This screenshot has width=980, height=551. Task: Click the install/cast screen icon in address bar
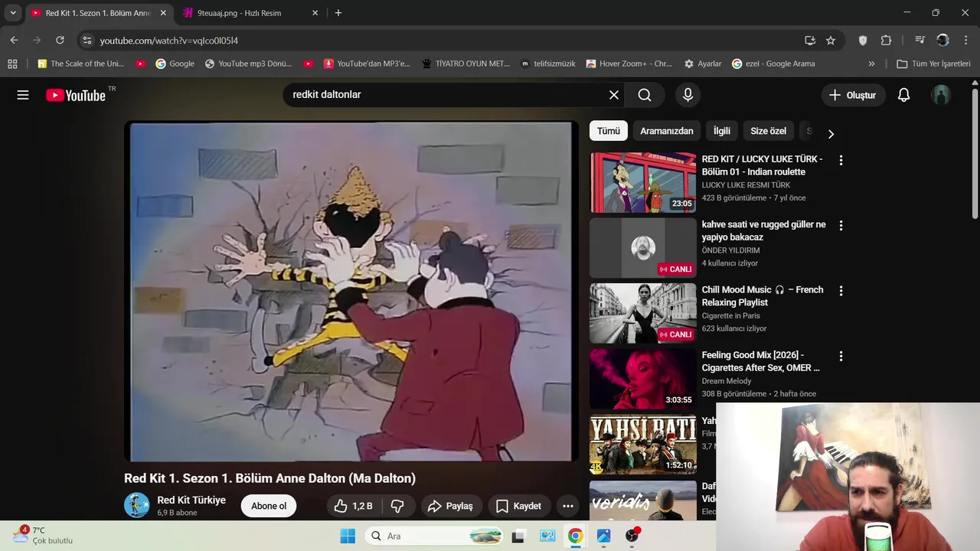click(x=810, y=41)
